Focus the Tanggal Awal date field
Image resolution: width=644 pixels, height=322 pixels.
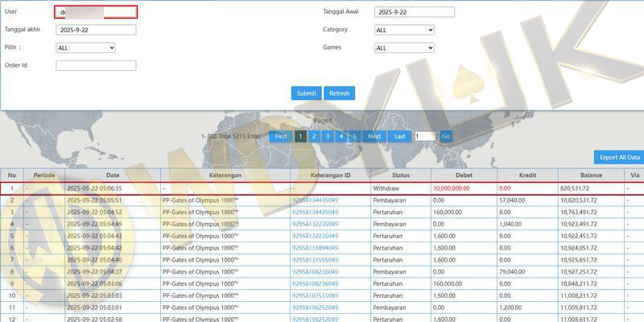415,12
